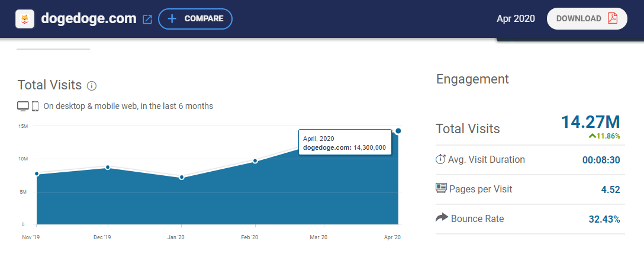The image size is (644, 254).
Task: Click the 14.27M total visits value
Action: [x=590, y=122]
